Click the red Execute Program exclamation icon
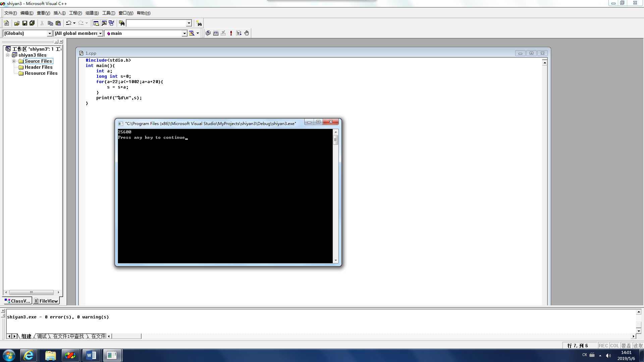 [x=231, y=33]
